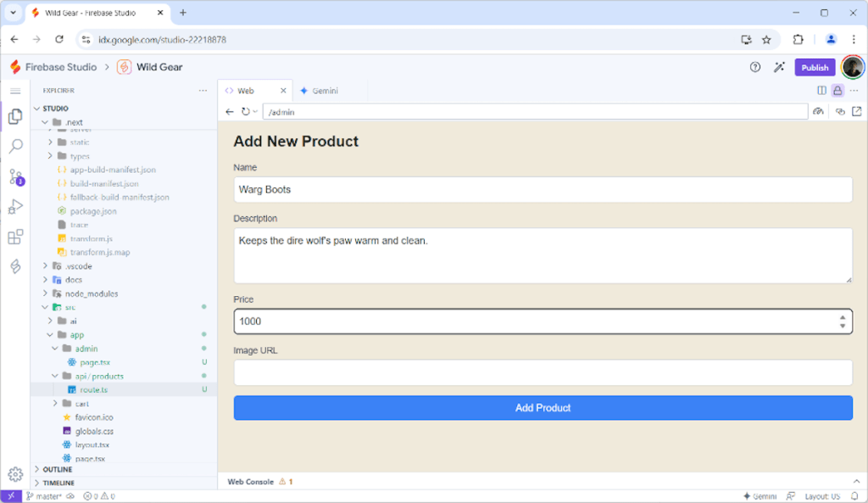
Task: Open the Run and Debug panel
Action: pyautogui.click(x=14, y=206)
